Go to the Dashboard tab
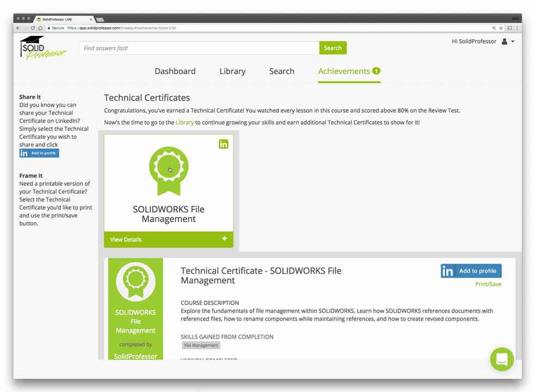This screenshot has height=392, width=535. click(x=175, y=71)
